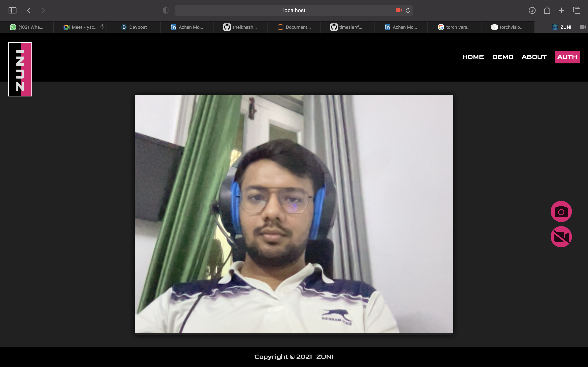Viewport: 588px width, 367px height.
Task: Open the Share menu
Action: coord(547,10)
